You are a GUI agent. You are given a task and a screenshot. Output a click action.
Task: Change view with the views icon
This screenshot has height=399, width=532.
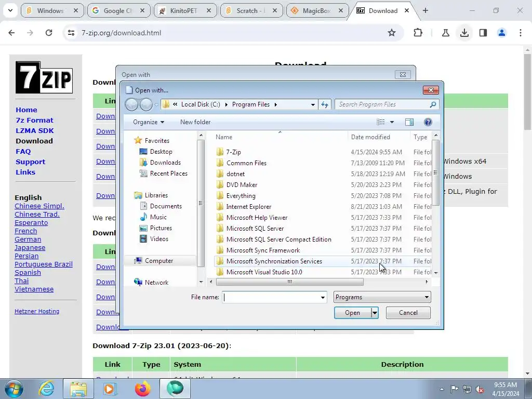[381, 122]
